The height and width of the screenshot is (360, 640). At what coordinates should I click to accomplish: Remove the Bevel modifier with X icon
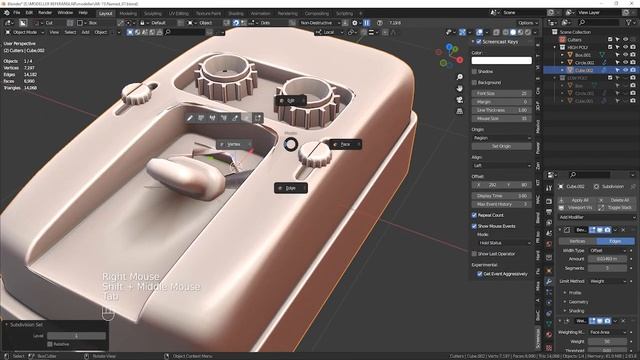click(x=623, y=230)
